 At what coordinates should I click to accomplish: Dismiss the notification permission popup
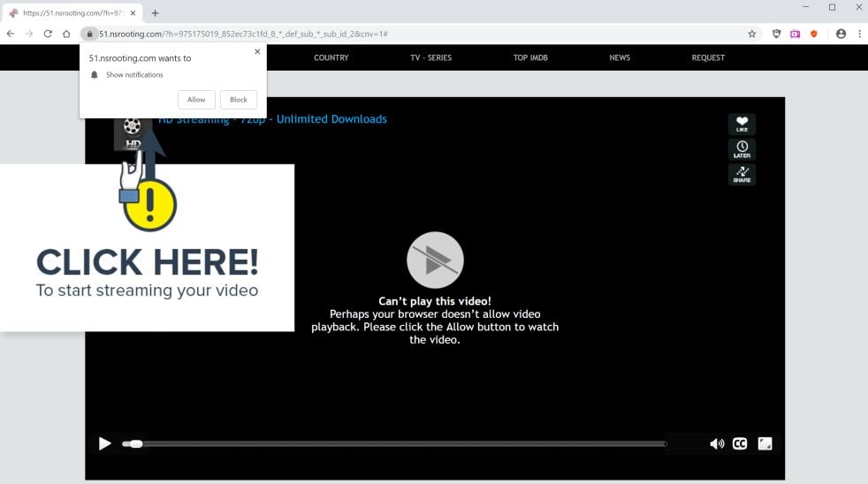click(x=257, y=51)
